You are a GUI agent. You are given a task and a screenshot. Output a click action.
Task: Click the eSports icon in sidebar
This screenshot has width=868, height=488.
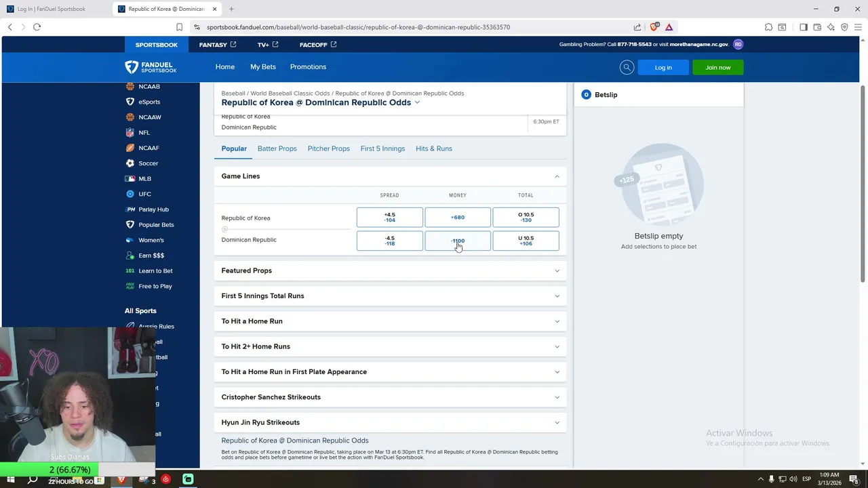click(x=130, y=102)
